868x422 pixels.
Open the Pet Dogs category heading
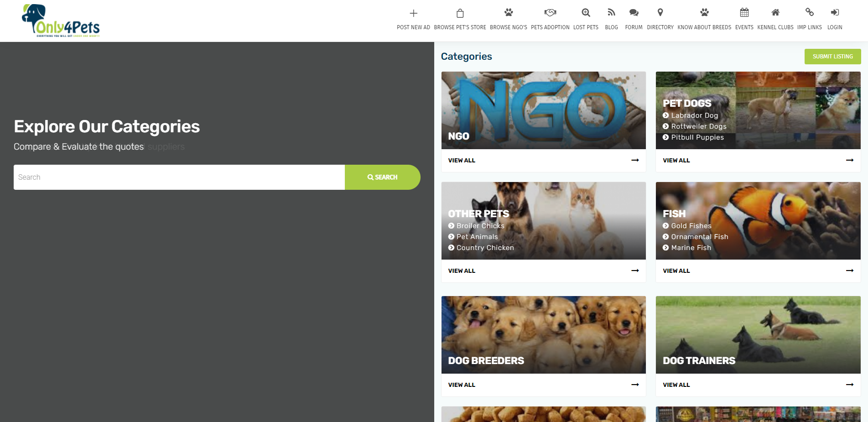pyautogui.click(x=687, y=104)
